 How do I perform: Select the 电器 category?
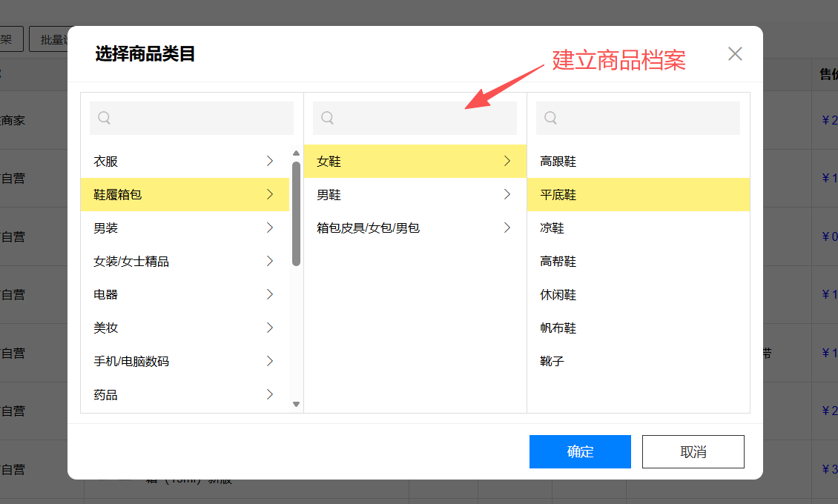(x=106, y=294)
